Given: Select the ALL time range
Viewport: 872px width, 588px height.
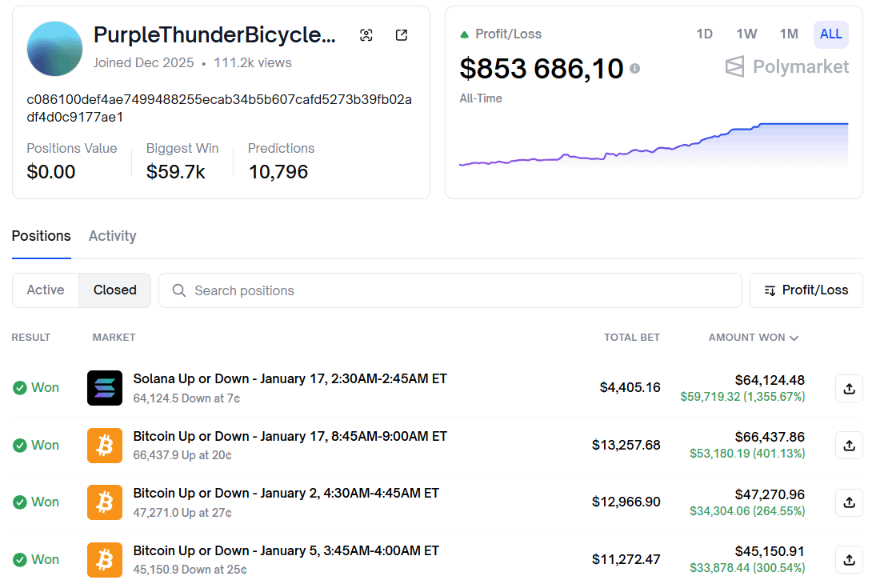Looking at the screenshot, I should point(831,34).
